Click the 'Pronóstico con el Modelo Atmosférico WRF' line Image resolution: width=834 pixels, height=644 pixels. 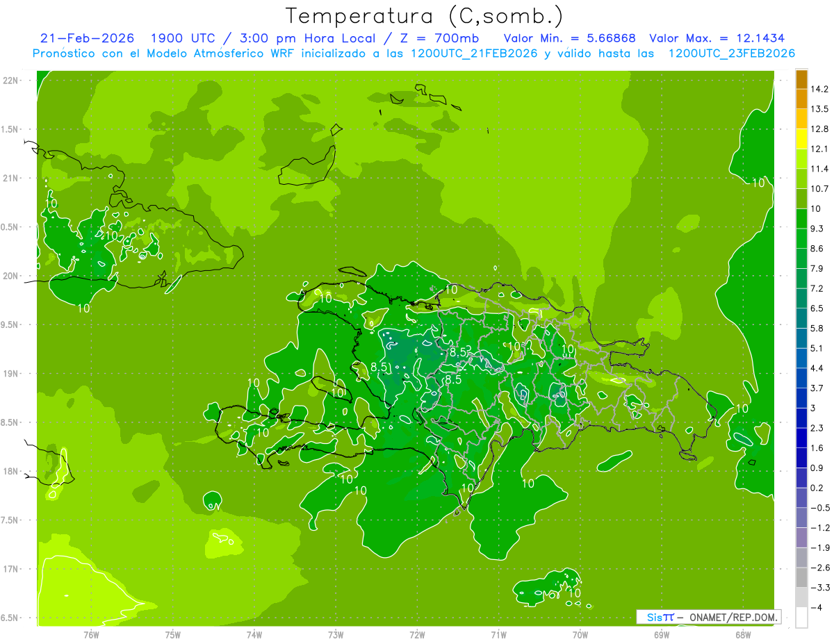(414, 53)
